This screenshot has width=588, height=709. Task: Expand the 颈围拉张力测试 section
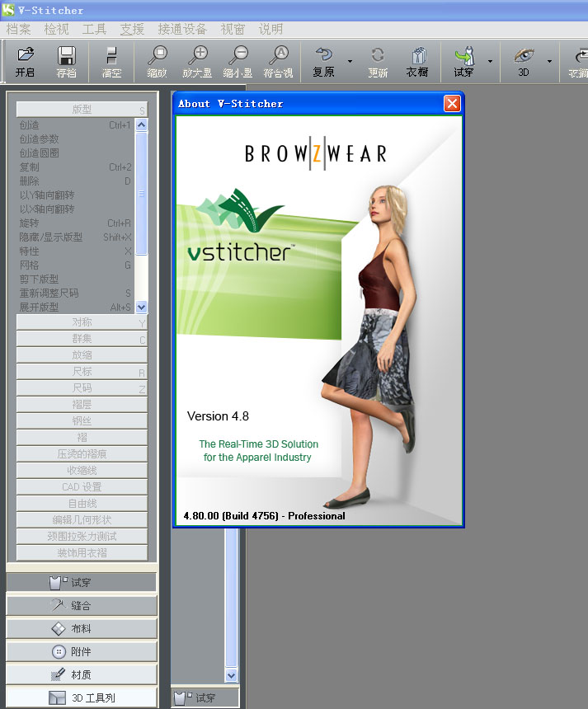(82, 536)
